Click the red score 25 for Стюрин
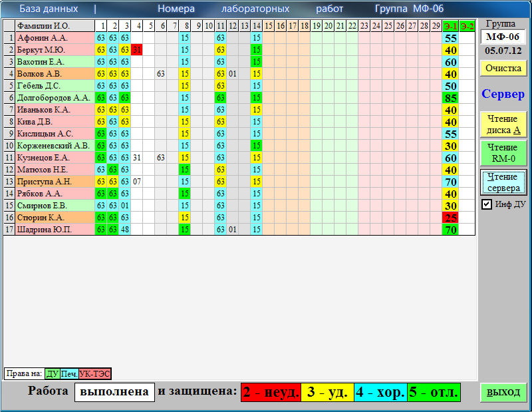 pyautogui.click(x=451, y=218)
